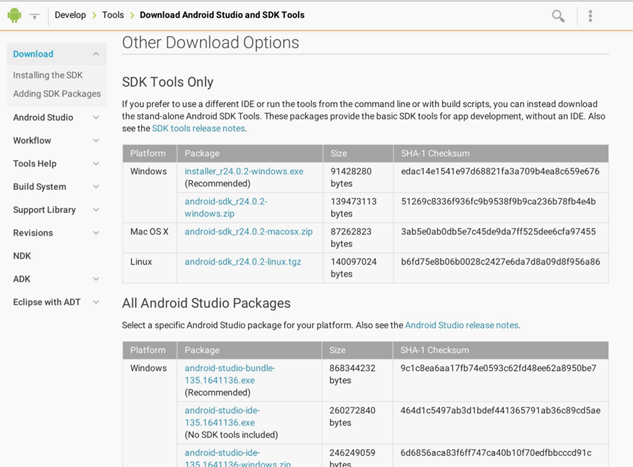Expand the Build System sidebar section

(x=96, y=187)
